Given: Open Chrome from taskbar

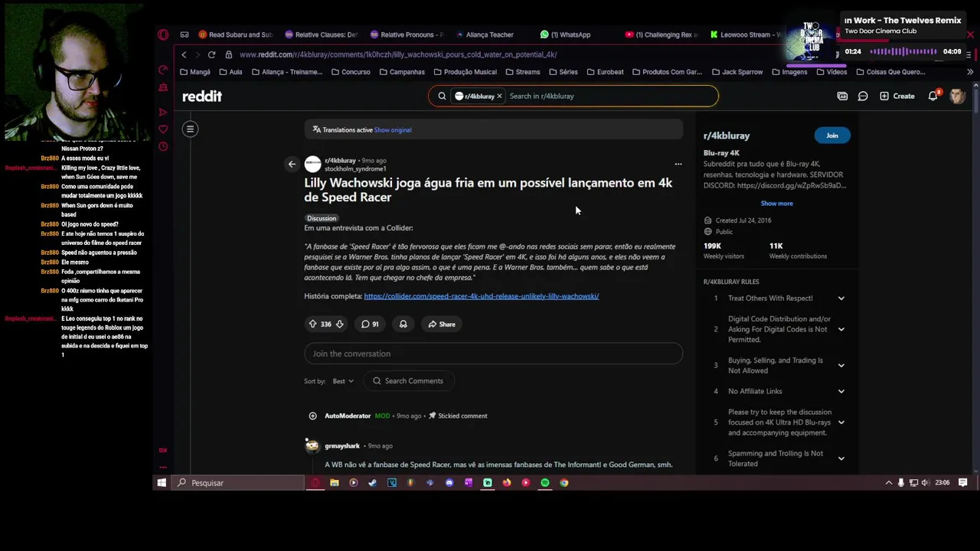Looking at the screenshot, I should (564, 483).
